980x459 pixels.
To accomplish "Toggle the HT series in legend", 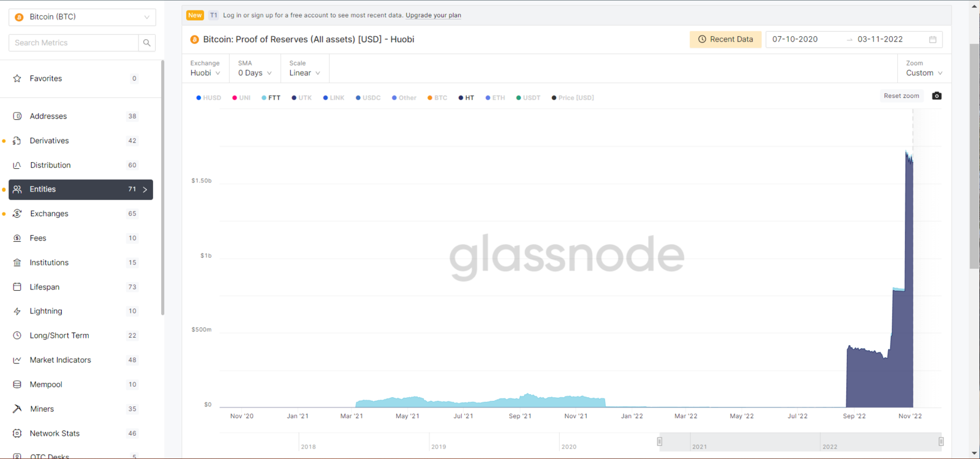I will pos(466,98).
